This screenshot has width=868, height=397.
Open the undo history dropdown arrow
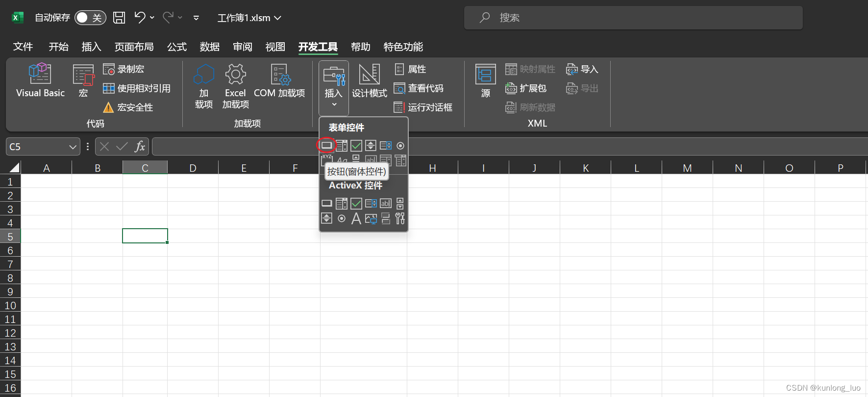(x=152, y=18)
